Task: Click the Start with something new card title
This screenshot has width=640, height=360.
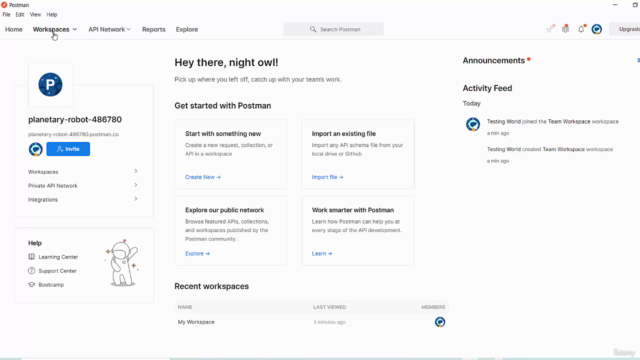Action: (223, 133)
